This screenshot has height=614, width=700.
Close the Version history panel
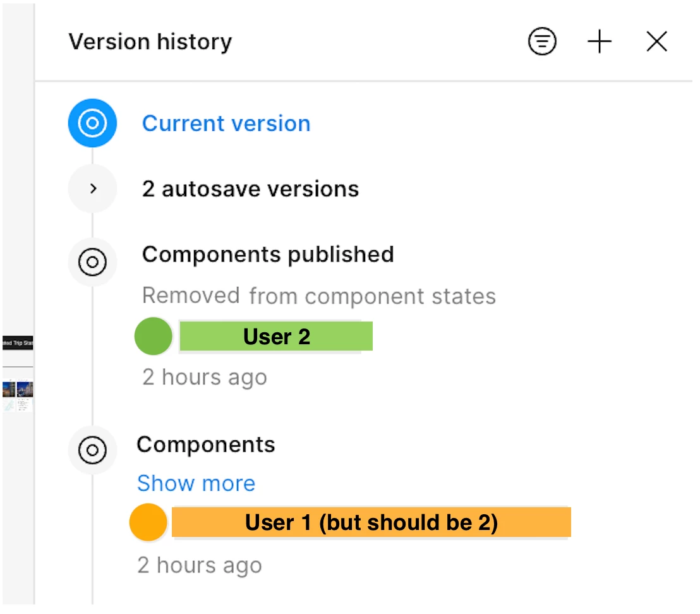click(x=657, y=42)
